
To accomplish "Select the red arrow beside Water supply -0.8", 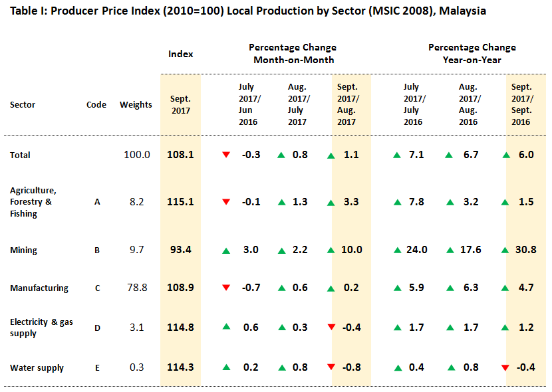I will tap(331, 368).
